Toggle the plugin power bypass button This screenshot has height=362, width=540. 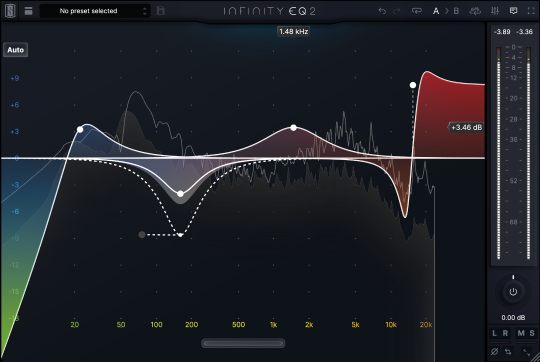coord(513,292)
